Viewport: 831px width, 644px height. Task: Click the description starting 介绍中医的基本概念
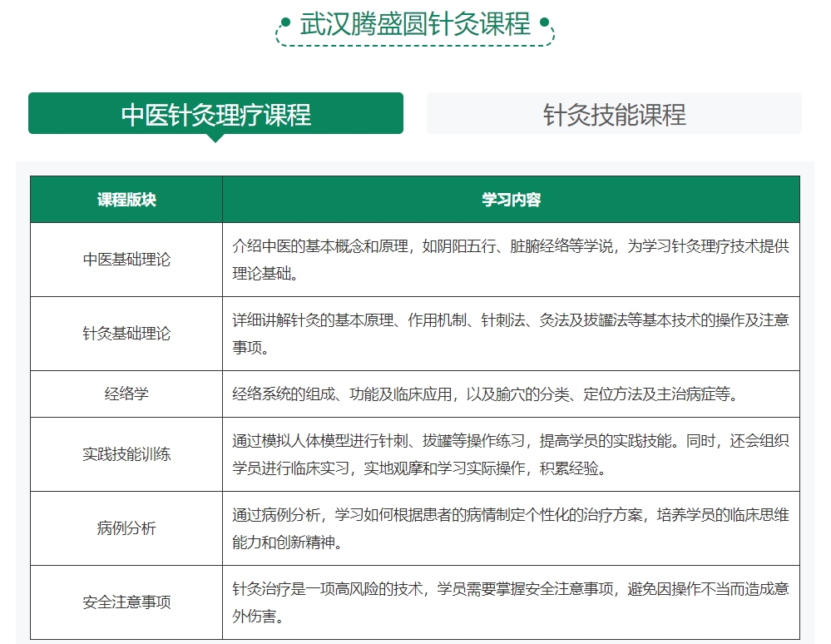pos(511,260)
